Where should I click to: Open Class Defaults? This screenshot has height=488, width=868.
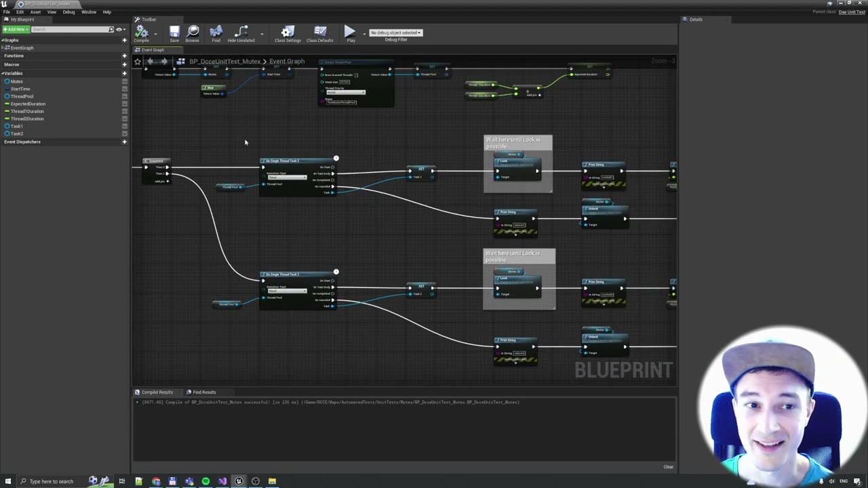click(x=320, y=32)
